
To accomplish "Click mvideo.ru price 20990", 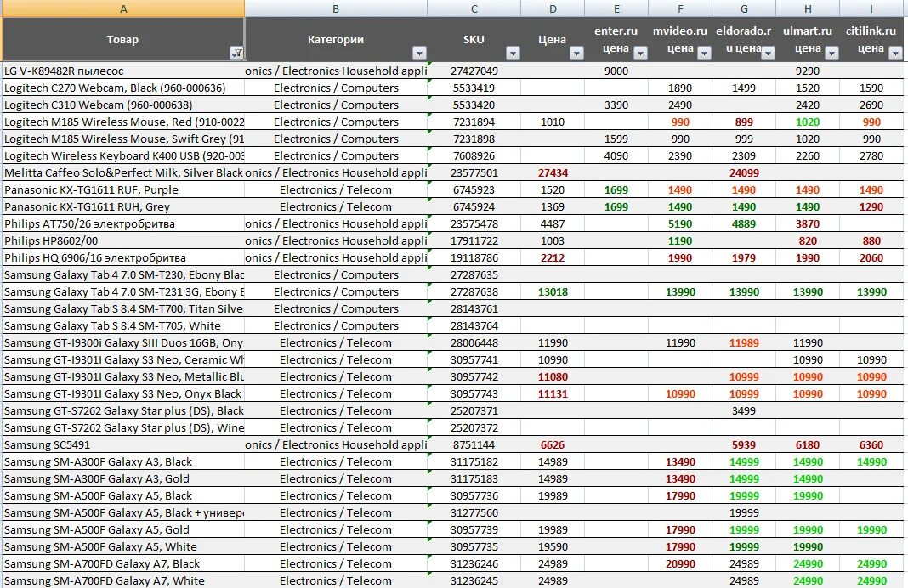I will (x=680, y=563).
